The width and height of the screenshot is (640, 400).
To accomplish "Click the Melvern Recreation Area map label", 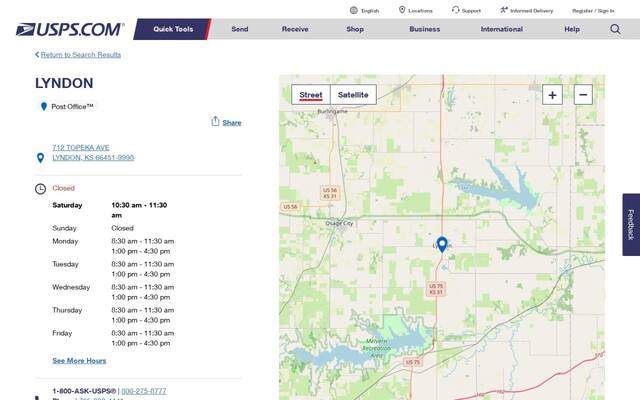I will [377, 348].
